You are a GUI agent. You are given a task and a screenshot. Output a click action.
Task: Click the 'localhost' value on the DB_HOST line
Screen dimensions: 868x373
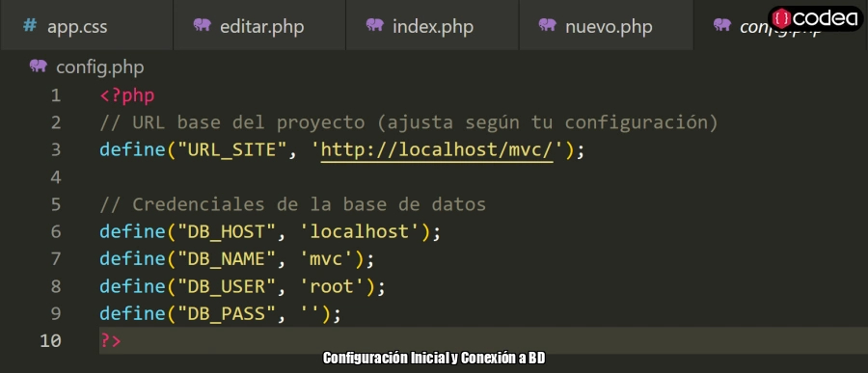360,232
